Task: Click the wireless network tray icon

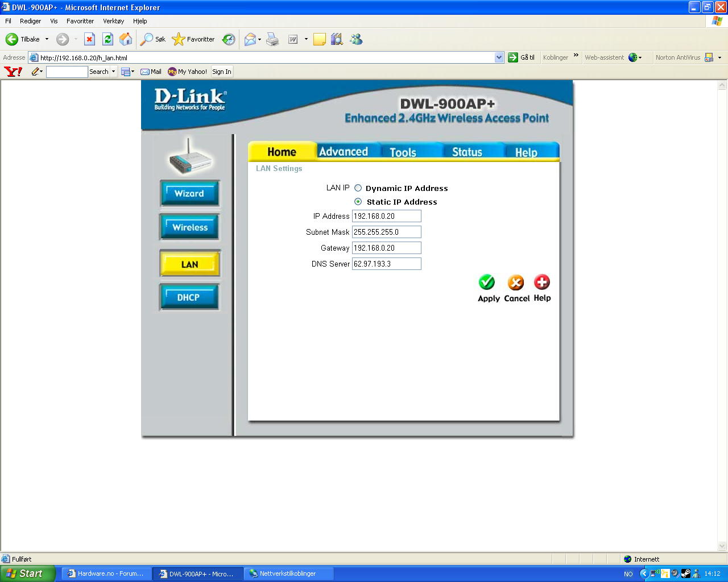Action: click(655, 573)
